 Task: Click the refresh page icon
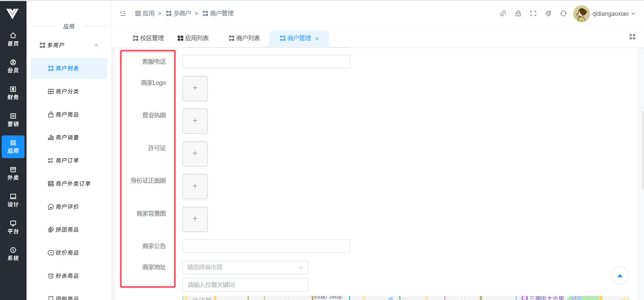tap(563, 13)
